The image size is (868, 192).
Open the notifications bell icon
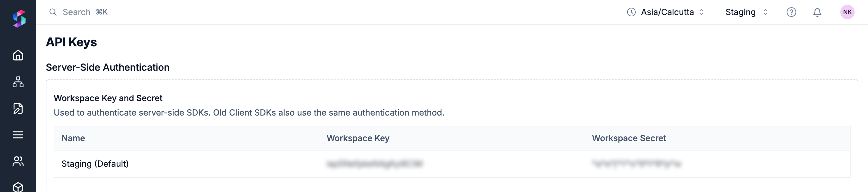pos(817,12)
